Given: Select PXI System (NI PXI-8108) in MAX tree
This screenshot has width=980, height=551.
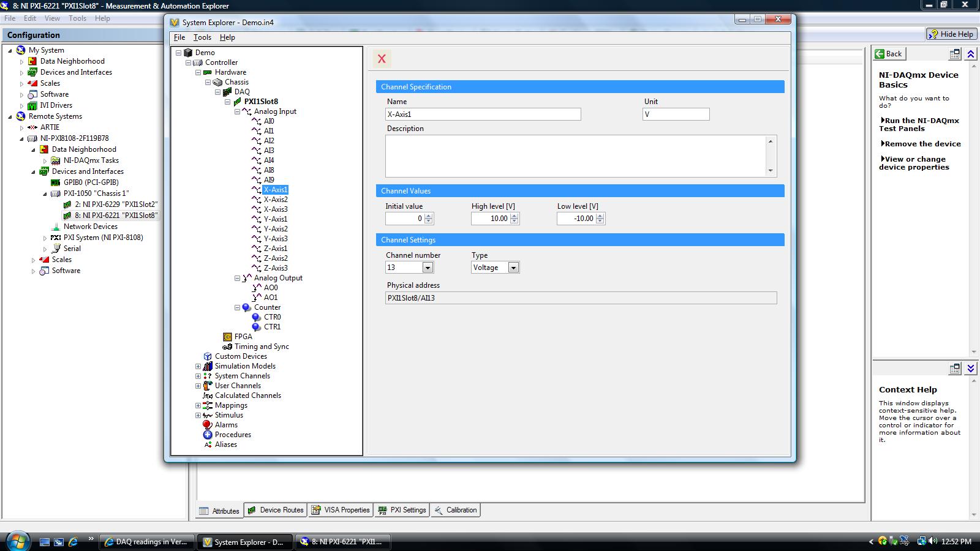Looking at the screenshot, I should [x=103, y=238].
